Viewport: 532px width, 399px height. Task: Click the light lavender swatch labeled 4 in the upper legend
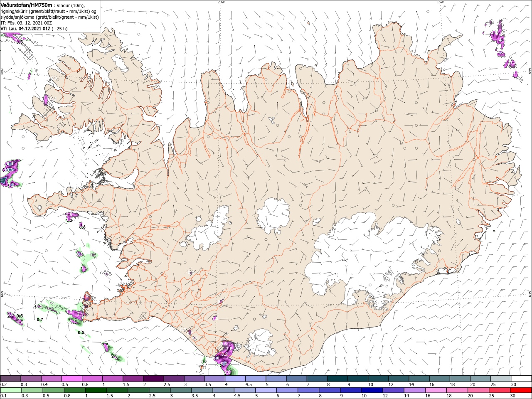coord(235,379)
